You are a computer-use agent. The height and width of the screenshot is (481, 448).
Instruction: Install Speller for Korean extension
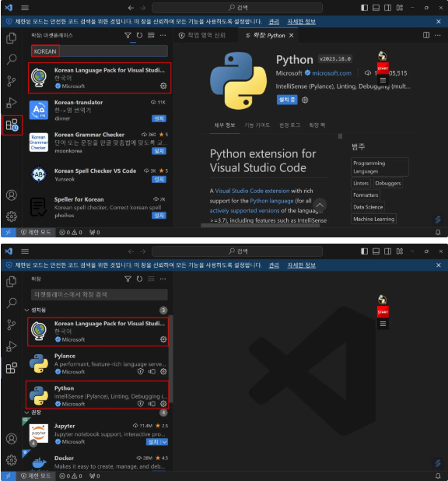pos(159,216)
